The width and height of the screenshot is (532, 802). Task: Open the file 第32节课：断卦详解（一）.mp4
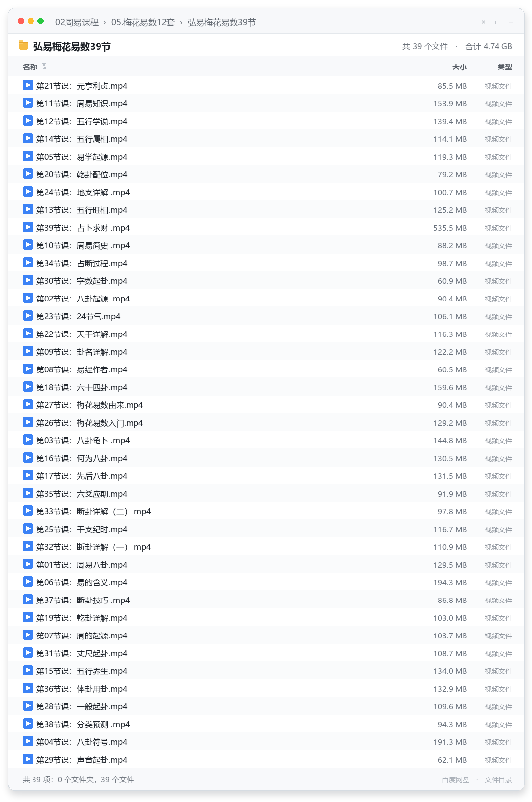pyautogui.click(x=266, y=547)
